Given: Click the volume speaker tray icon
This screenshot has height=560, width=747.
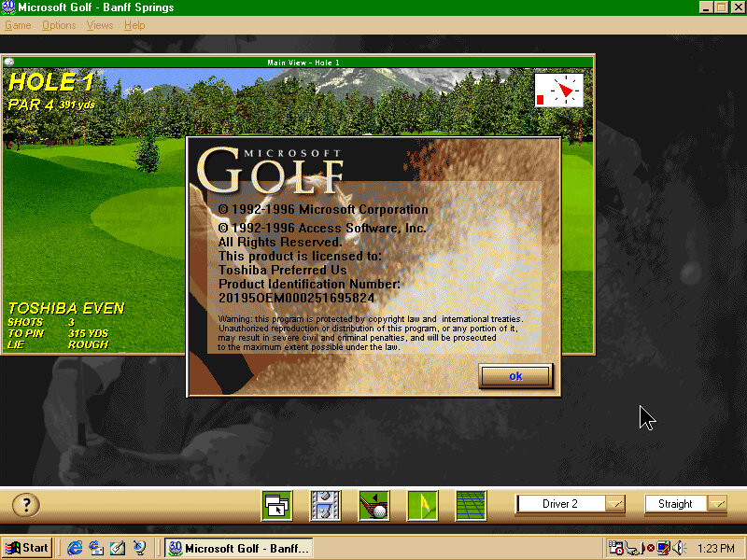Looking at the screenshot, I should pyautogui.click(x=678, y=548).
